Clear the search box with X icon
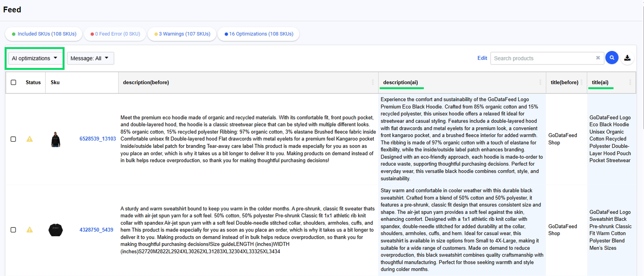The image size is (644, 276). [598, 58]
